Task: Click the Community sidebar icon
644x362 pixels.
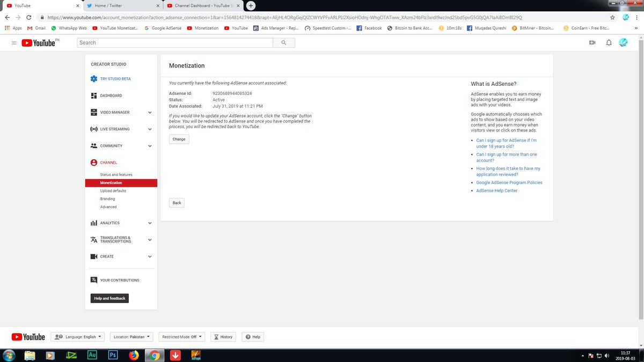Action: click(94, 146)
